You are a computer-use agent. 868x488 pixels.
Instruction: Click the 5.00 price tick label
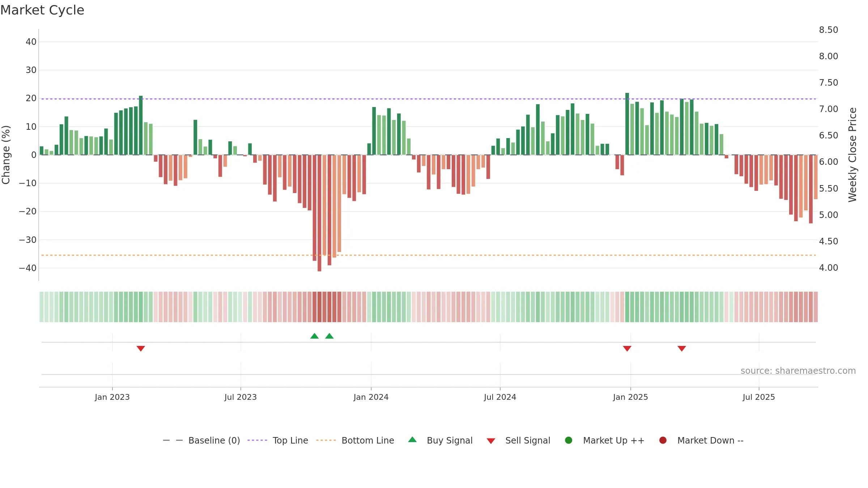click(829, 215)
